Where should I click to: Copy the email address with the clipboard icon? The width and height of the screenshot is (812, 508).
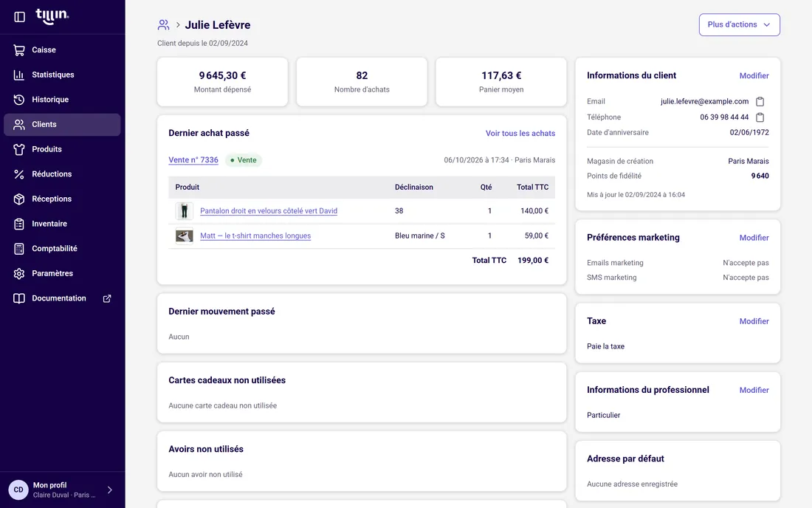pos(760,101)
